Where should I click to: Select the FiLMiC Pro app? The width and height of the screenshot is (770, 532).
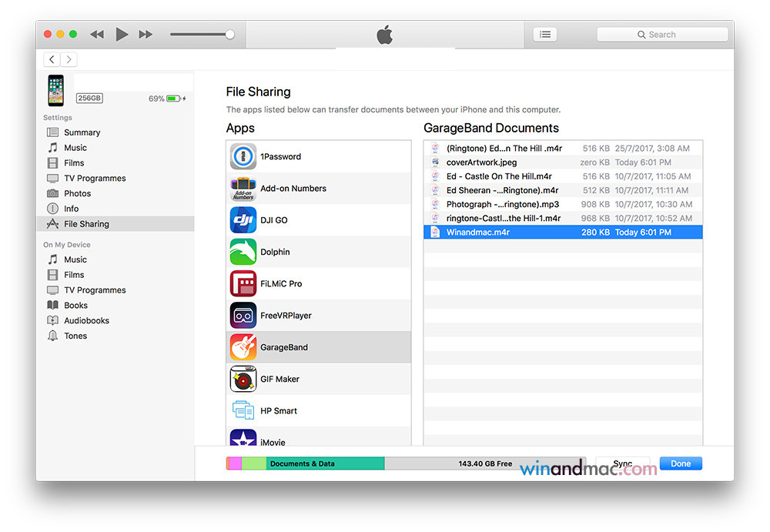coord(281,284)
